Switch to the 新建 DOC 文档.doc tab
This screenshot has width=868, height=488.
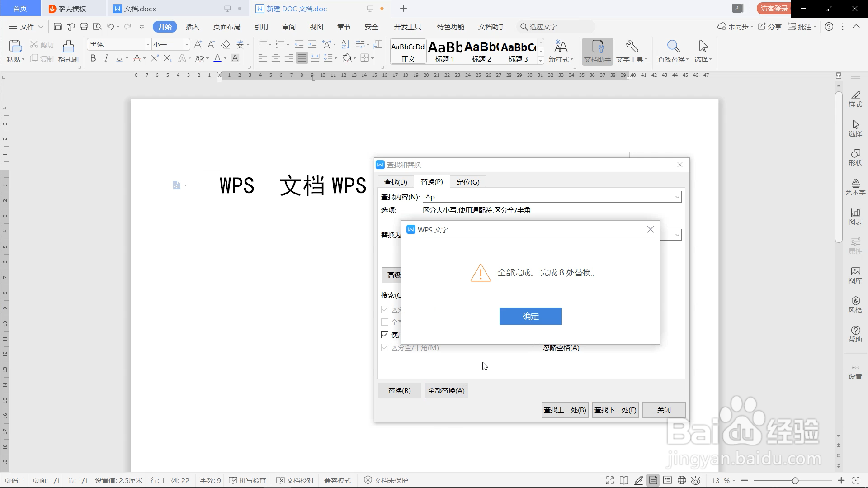point(296,8)
